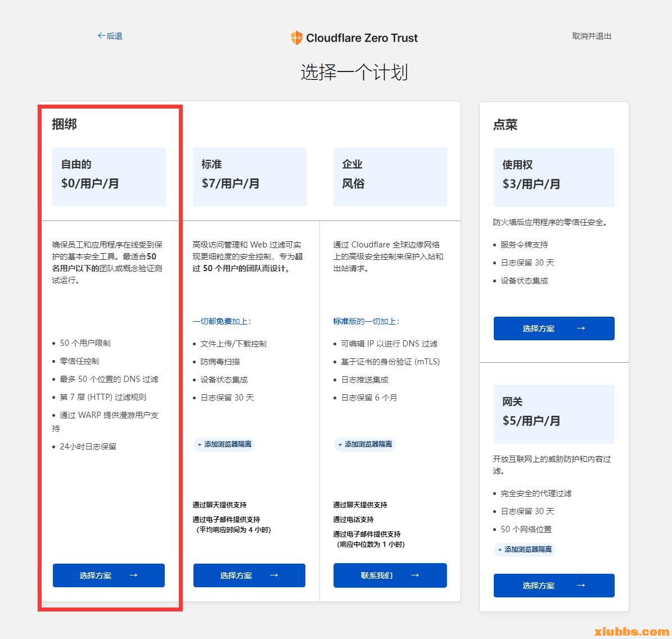The width and height of the screenshot is (672, 639).
Task: Add 浏览器隔离 to the 标准 plan
Action: [224, 444]
